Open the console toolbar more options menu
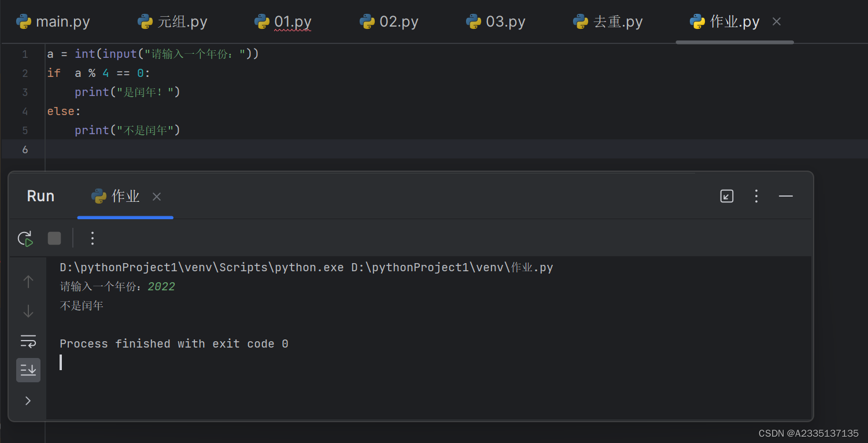Screen dimensions: 868x443 pos(92,238)
